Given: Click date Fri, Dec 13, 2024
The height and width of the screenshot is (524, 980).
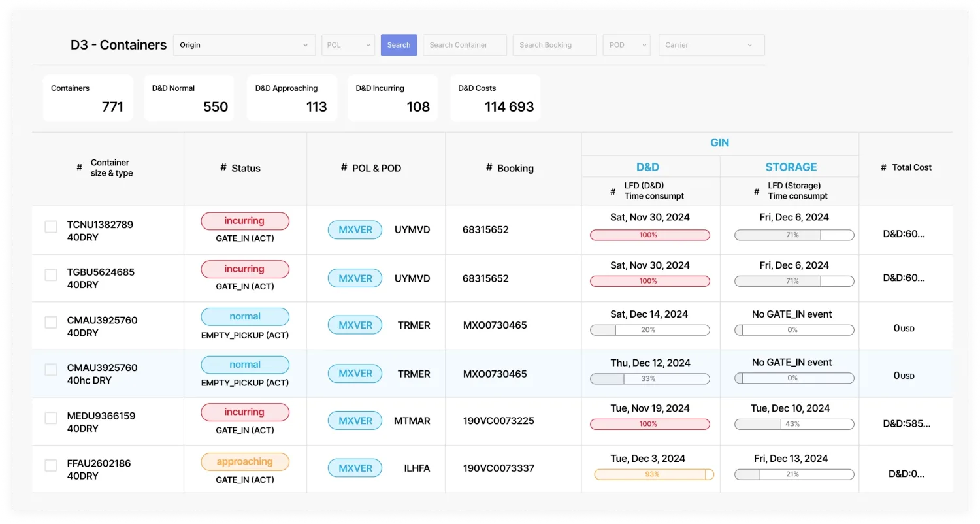Looking at the screenshot, I should [x=791, y=459].
